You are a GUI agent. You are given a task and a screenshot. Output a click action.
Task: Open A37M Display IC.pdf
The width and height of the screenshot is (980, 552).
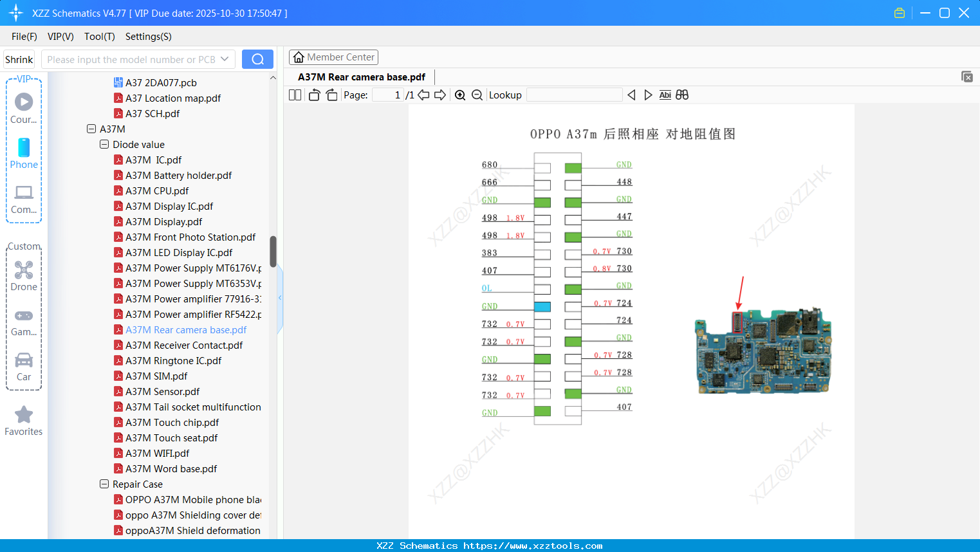tap(169, 206)
